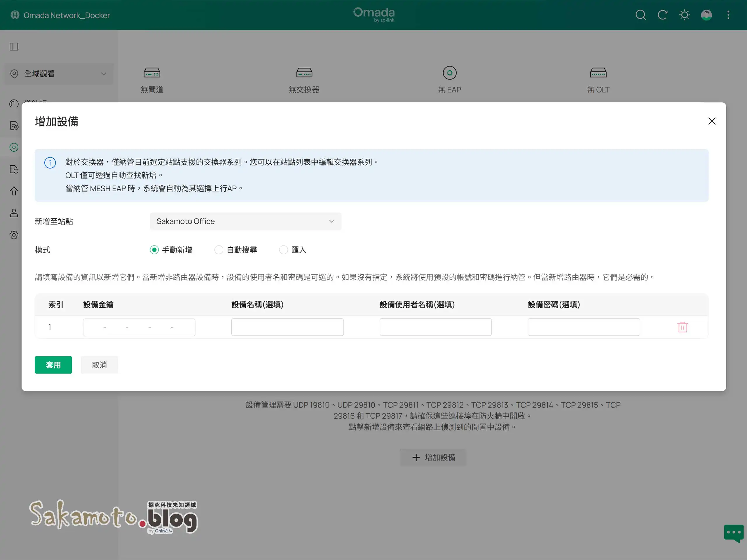
Task: Click the 設備密碼 password input field
Action: 584,327
